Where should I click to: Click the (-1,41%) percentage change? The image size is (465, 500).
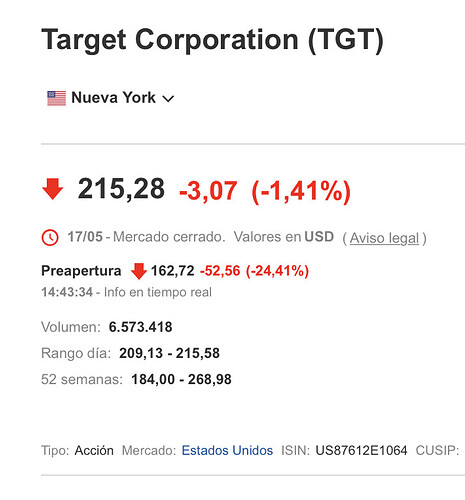301,191
